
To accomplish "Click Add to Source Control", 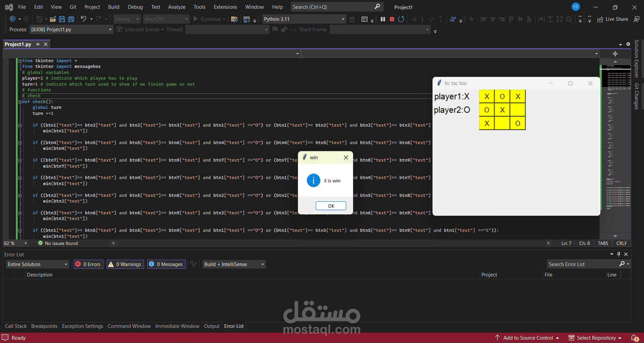I will 527,338.
